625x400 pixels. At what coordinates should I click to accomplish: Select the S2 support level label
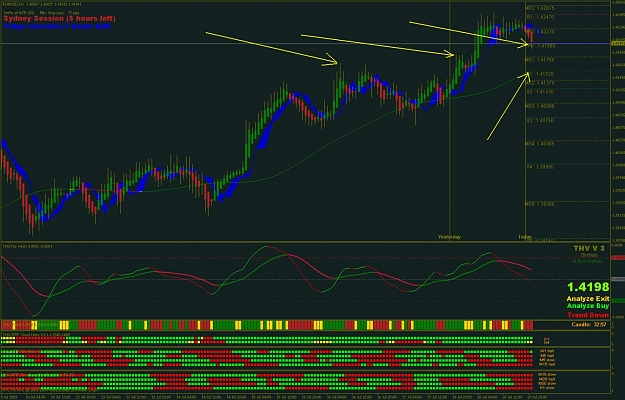click(x=540, y=92)
